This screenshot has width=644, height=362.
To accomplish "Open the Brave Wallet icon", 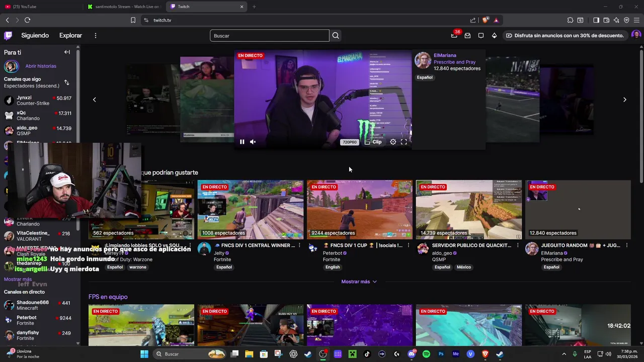I will coord(606,20).
